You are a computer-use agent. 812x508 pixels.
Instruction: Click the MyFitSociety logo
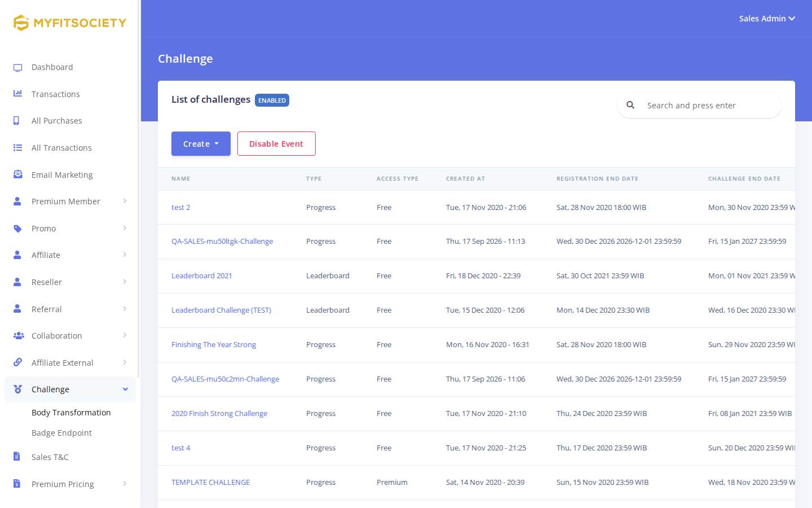[x=70, y=23]
